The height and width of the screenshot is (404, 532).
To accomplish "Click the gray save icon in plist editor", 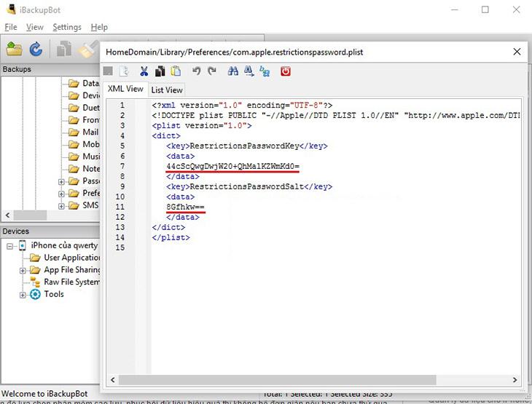I will 108,71.
